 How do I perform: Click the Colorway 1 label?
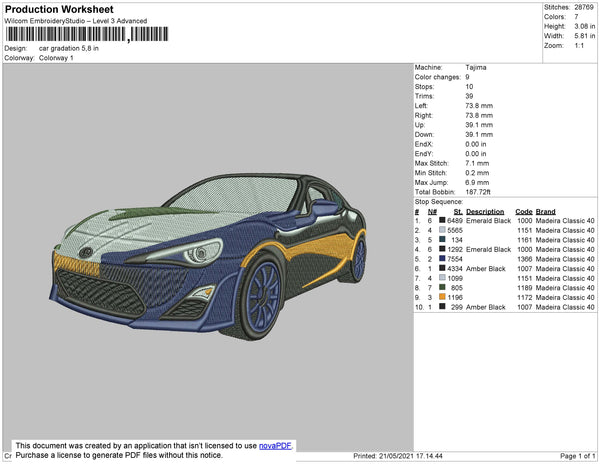click(x=55, y=58)
